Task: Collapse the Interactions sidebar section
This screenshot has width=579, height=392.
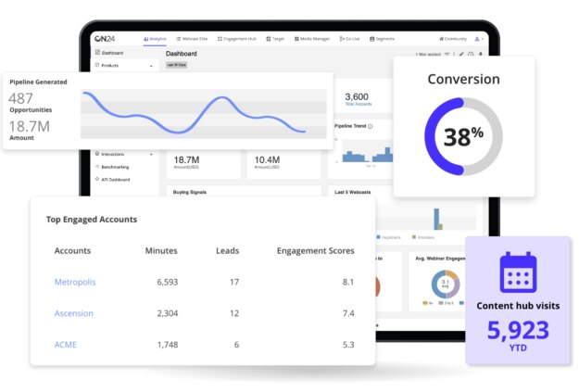Action: 151,154
